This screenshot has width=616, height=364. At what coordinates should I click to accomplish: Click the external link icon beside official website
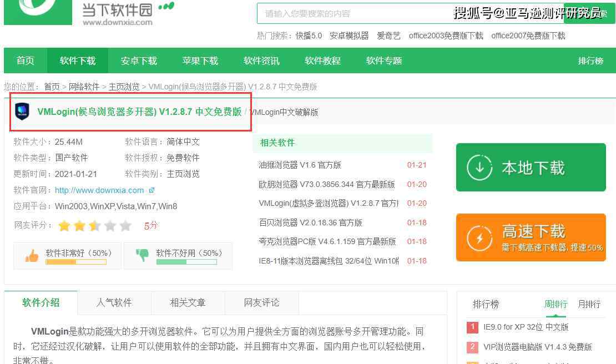[x=152, y=190]
